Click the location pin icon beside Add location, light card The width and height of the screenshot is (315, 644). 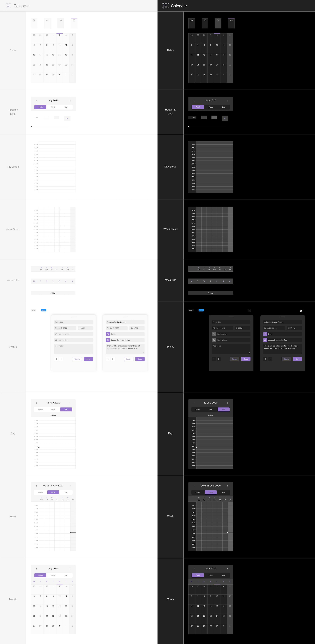pyautogui.click(x=56, y=334)
